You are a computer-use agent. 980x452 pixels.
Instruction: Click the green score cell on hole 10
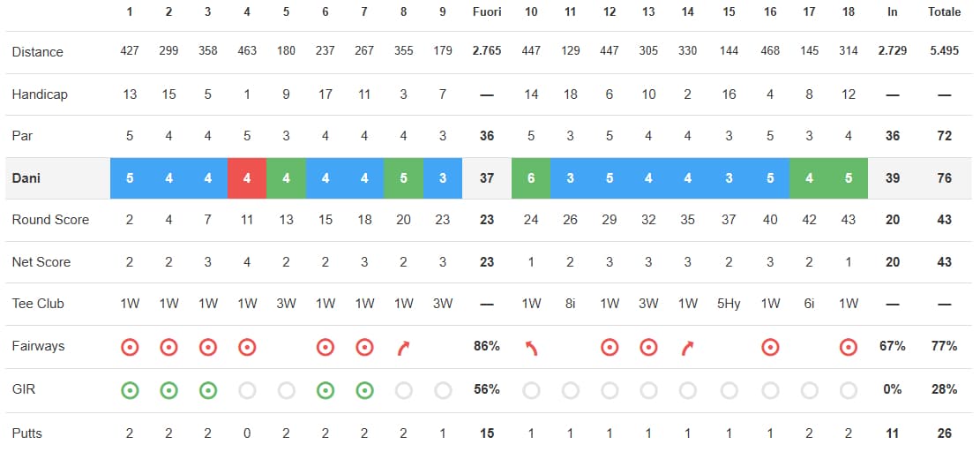tap(531, 178)
